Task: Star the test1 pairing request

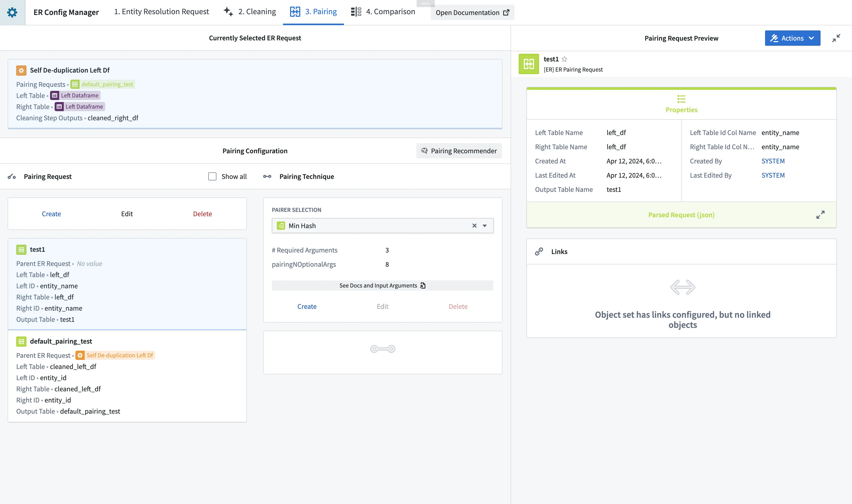Action: 564,59
